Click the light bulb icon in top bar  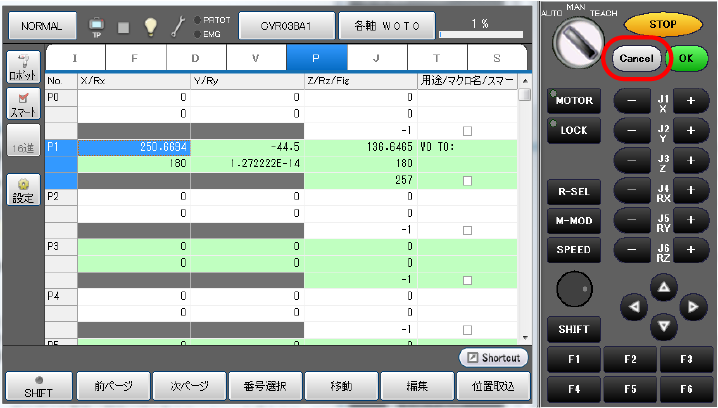150,24
